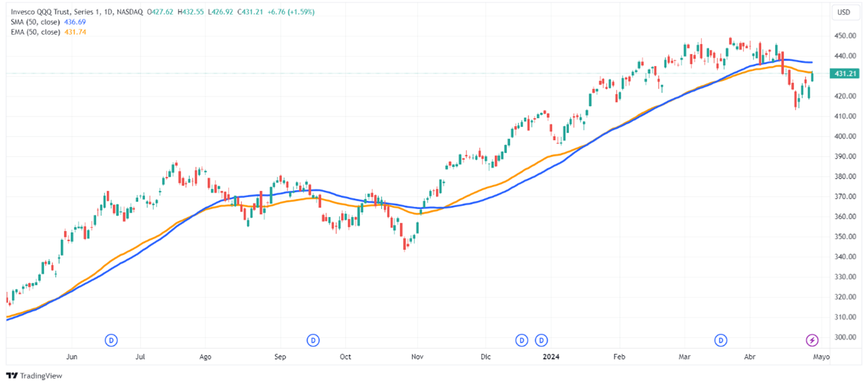Screen dimensions: 868x386
Task: Click the 450.00 price axis label
Action: pos(845,36)
